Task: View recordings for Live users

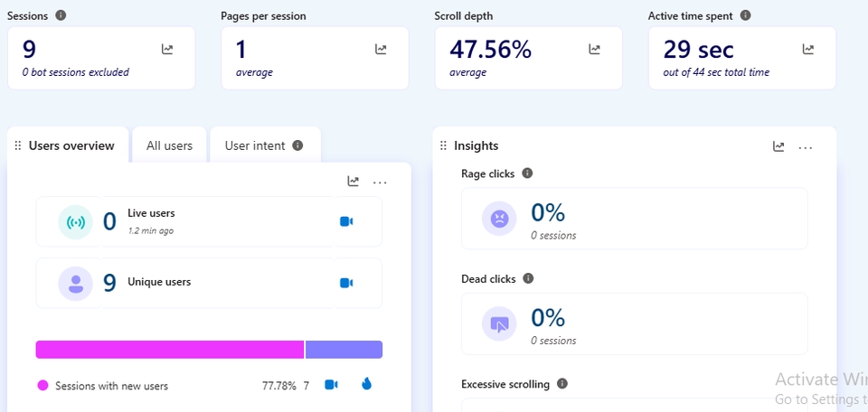Action: (x=345, y=221)
